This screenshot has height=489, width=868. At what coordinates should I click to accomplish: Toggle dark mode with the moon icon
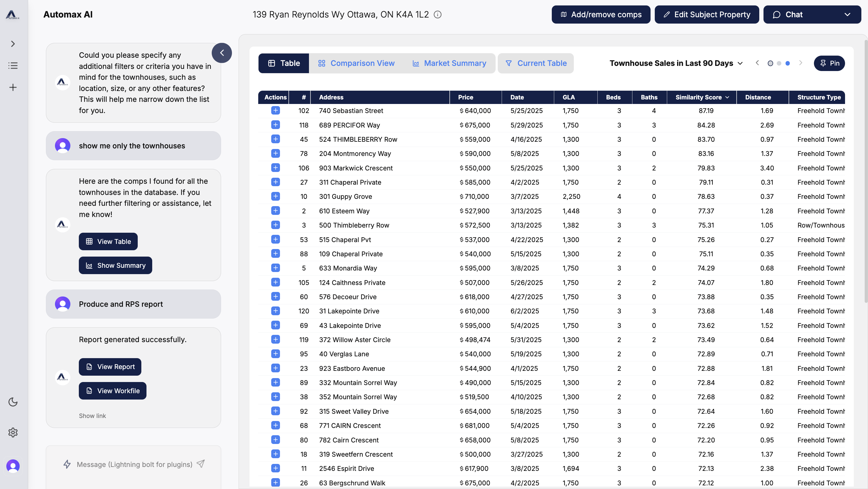13,402
